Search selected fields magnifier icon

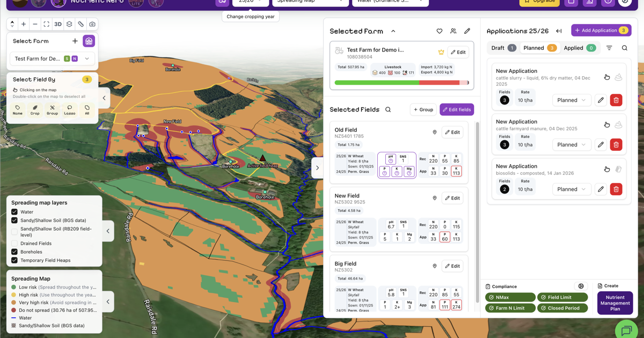coord(388,109)
